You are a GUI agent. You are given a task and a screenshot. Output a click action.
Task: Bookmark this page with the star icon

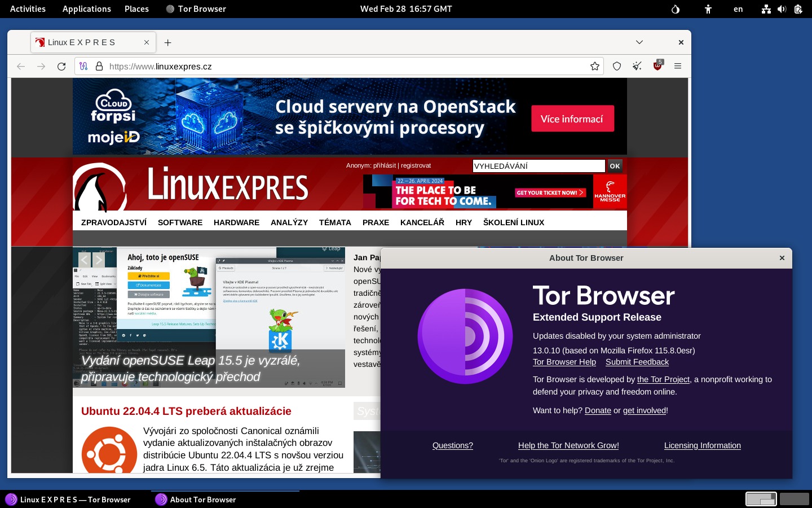pyautogui.click(x=595, y=67)
